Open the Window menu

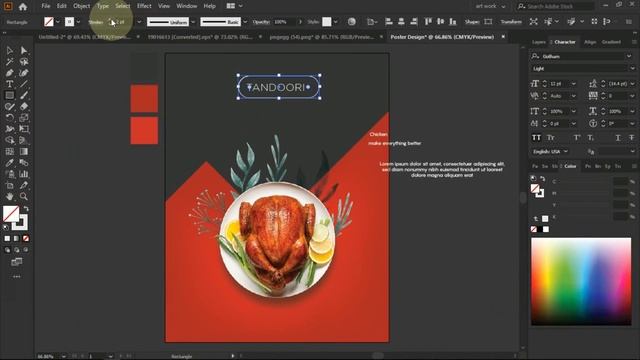click(x=187, y=6)
